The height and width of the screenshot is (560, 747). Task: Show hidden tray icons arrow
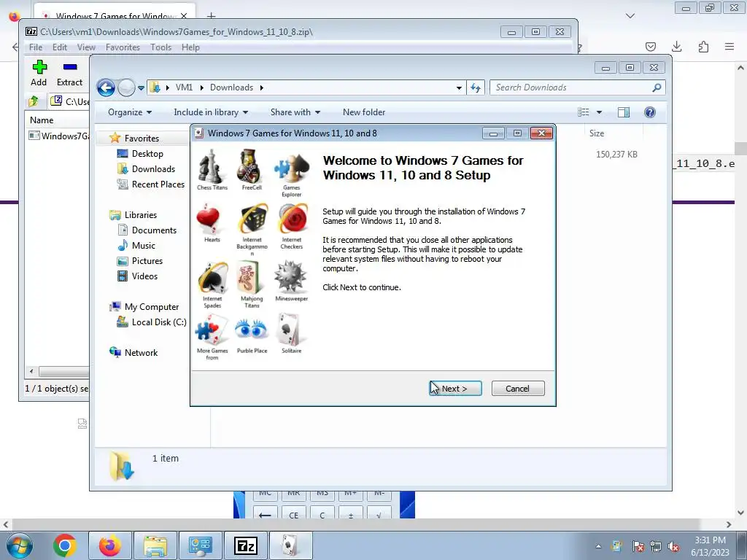tap(598, 546)
